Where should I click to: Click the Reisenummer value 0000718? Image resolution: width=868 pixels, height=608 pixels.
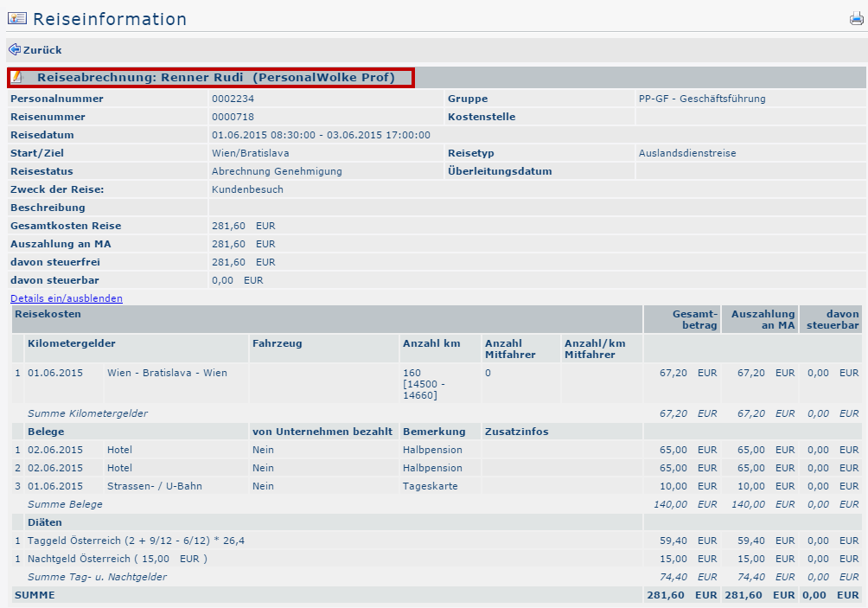[x=233, y=117]
